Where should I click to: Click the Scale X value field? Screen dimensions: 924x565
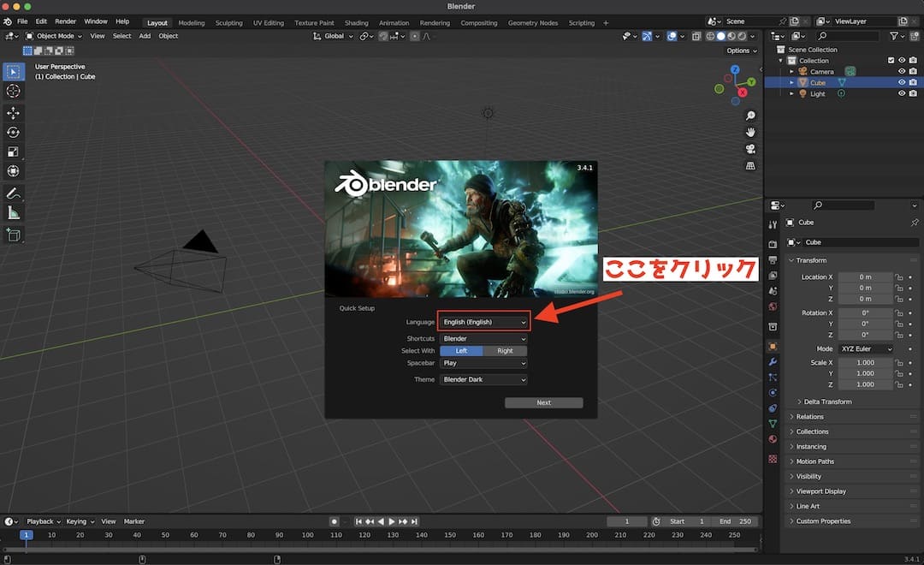(865, 363)
